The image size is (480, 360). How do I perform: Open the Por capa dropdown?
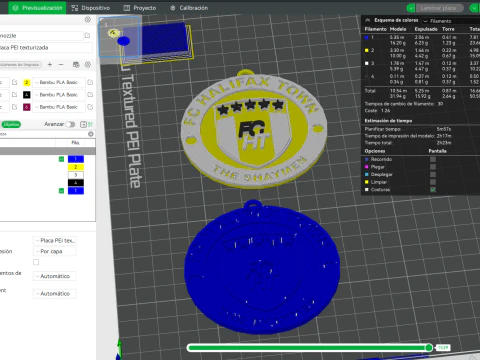pyautogui.click(x=55, y=251)
